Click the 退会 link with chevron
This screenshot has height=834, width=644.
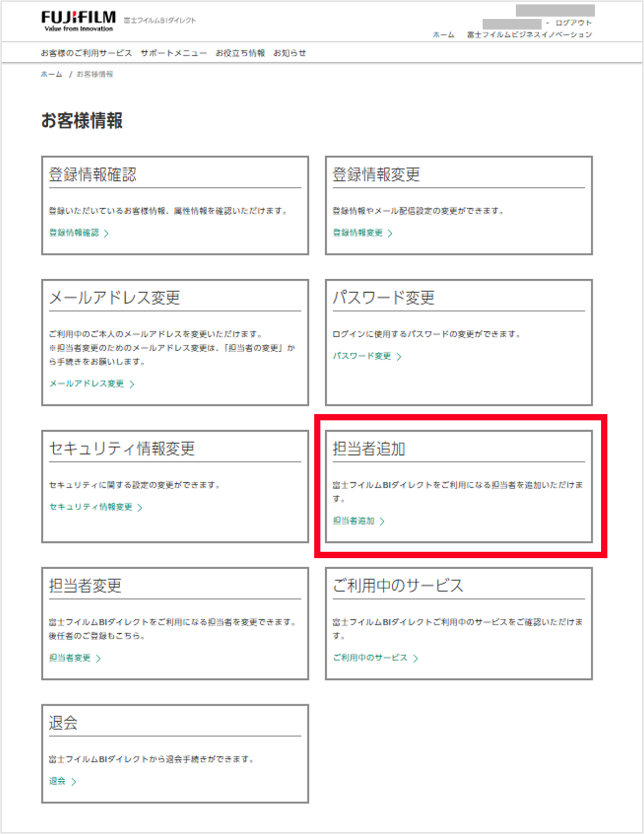click(62, 781)
